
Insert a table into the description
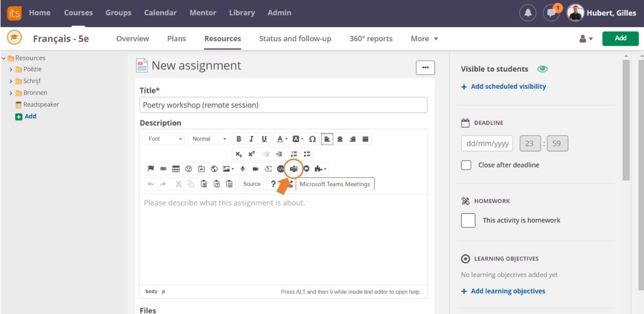pos(176,169)
